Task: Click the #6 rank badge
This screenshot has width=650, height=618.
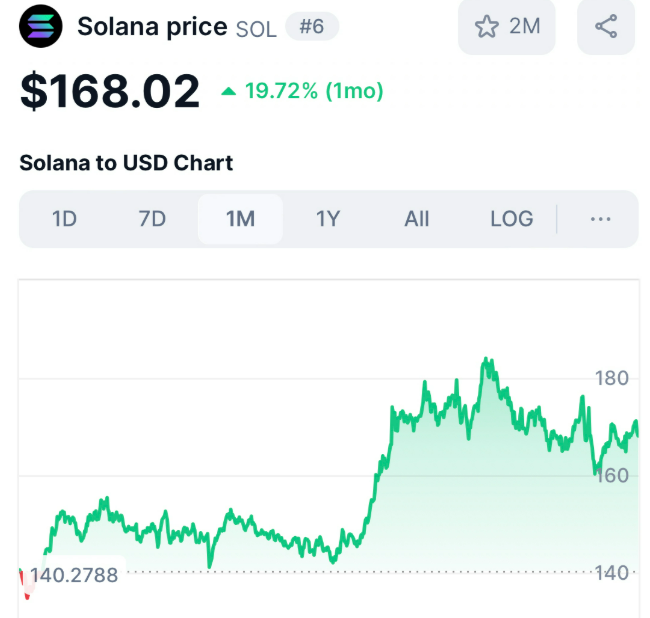Action: click(312, 27)
